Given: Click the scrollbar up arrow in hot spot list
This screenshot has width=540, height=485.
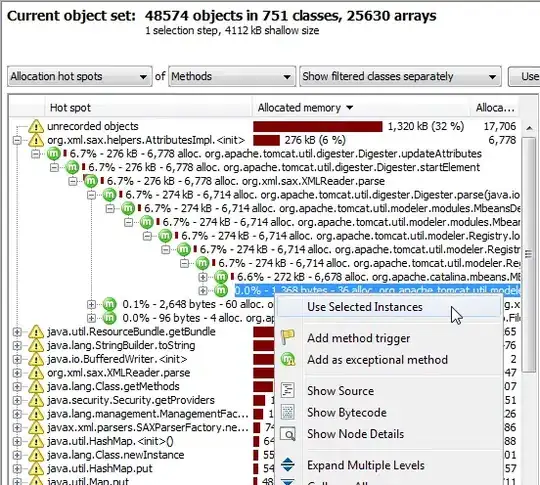Looking at the screenshot, I should click(x=529, y=128).
